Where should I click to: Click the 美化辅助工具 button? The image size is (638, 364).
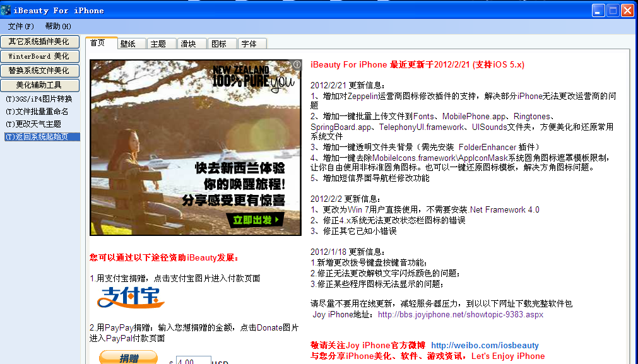[40, 85]
